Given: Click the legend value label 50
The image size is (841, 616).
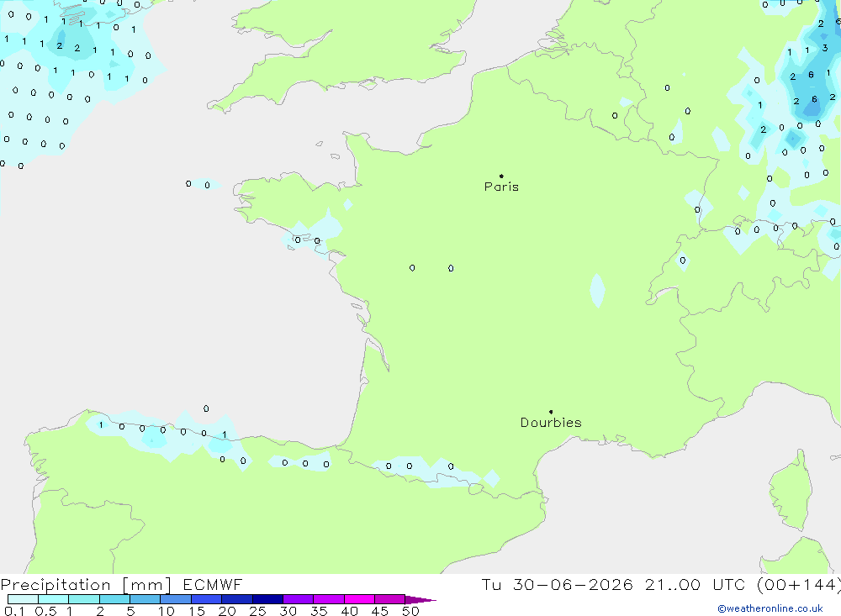Looking at the screenshot, I should (x=410, y=611).
